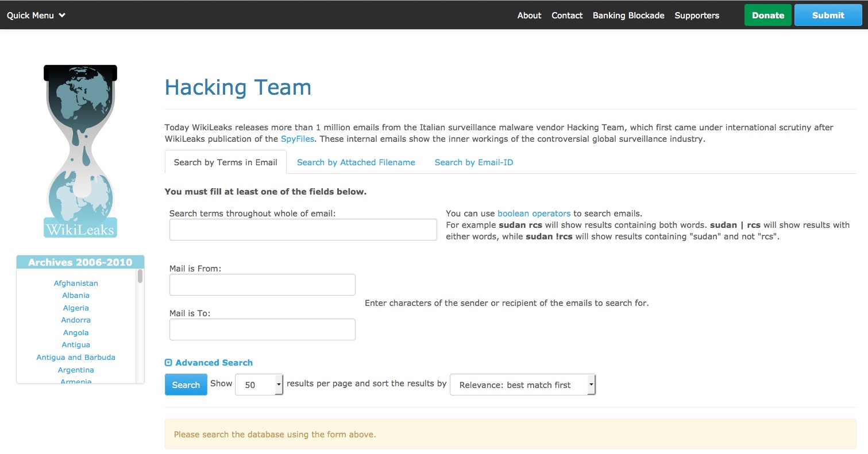
Task: Expand the Advanced Search section
Action: coord(209,363)
